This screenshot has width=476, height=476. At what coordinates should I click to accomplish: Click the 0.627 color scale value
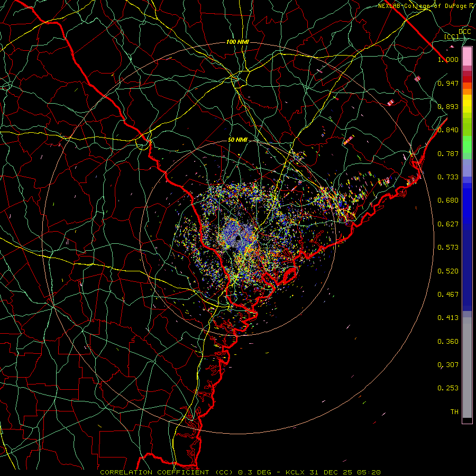coord(448,224)
